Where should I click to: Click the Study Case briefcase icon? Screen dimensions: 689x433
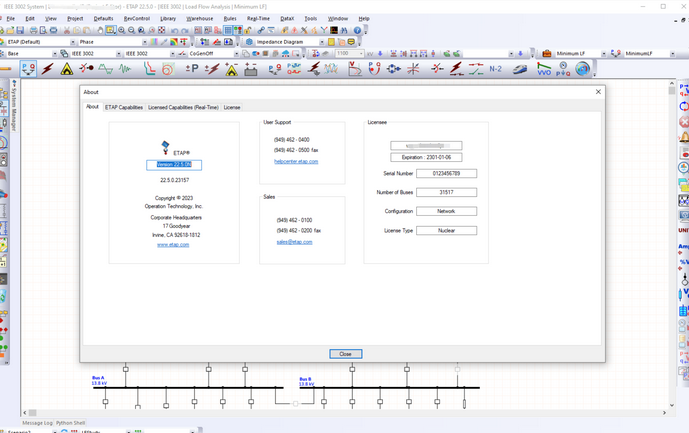click(x=547, y=54)
